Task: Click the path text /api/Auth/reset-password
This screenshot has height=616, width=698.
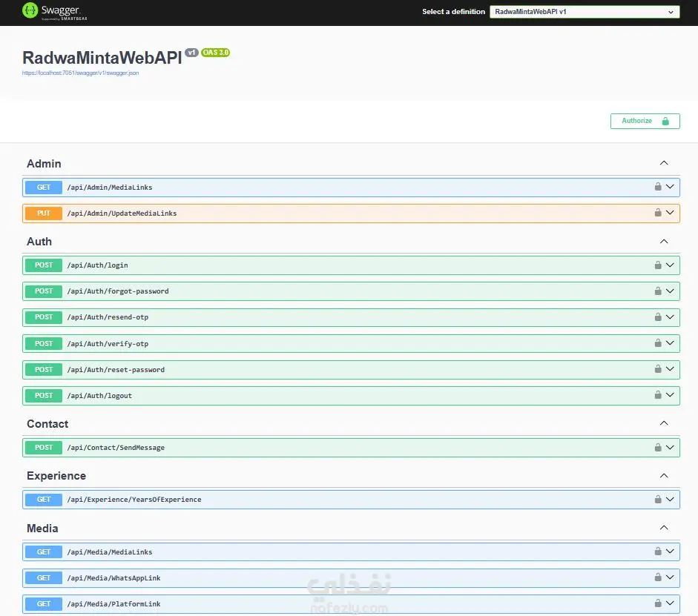Action: pyautogui.click(x=116, y=370)
